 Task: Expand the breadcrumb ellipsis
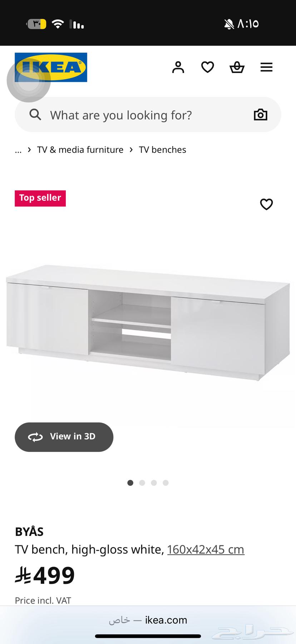point(18,150)
